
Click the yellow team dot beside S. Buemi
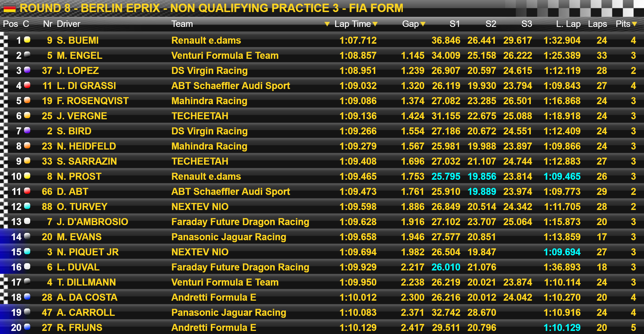27,39
